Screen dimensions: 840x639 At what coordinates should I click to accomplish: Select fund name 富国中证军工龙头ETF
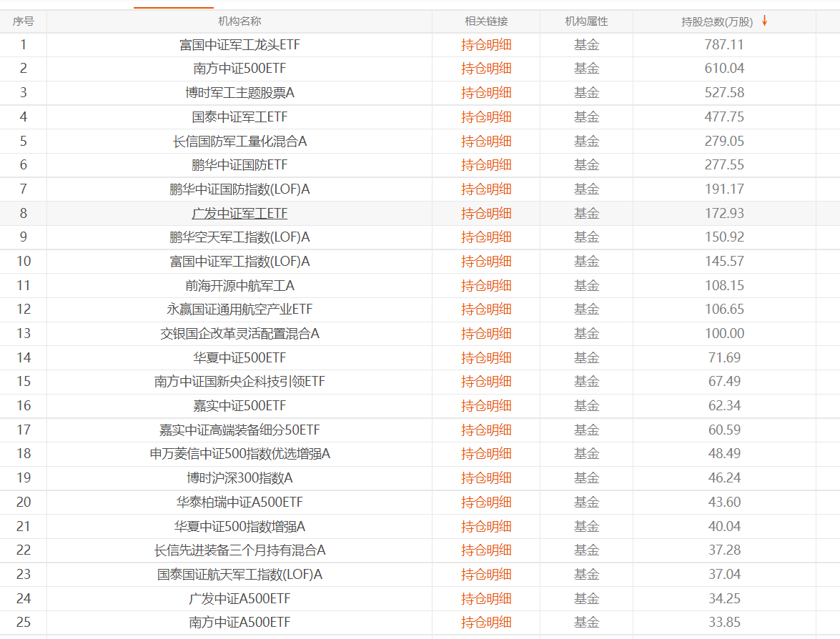coord(239,44)
